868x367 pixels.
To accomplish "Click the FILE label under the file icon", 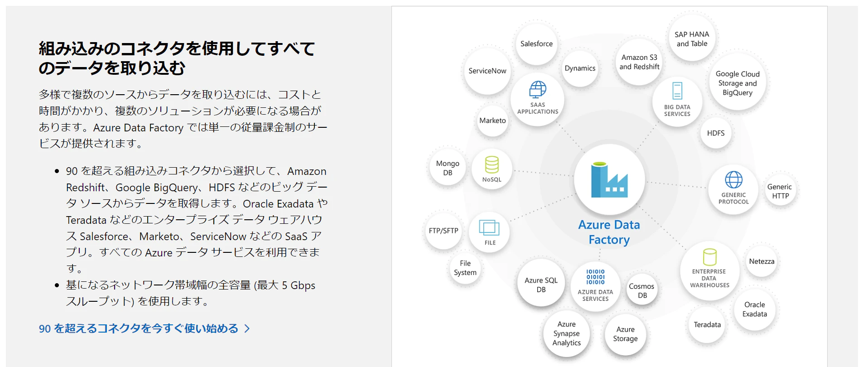I will (490, 243).
